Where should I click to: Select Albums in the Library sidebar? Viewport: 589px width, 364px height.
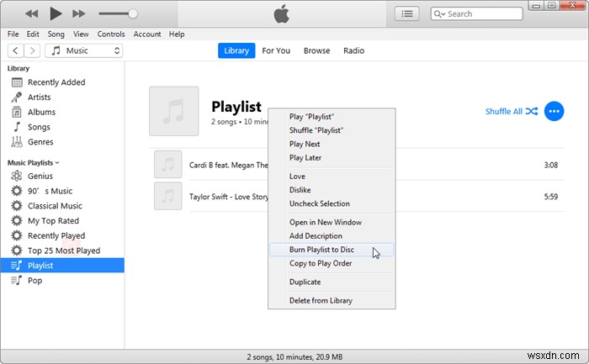pos(42,112)
